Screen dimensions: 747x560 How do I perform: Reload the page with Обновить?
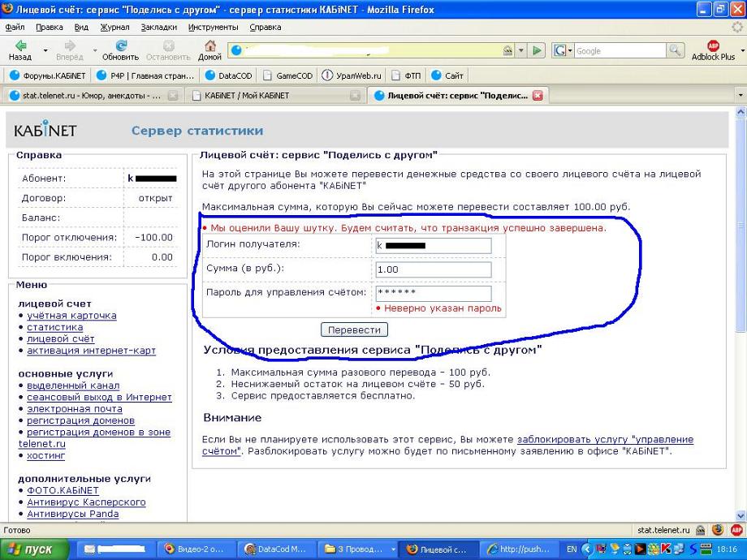click(x=120, y=50)
